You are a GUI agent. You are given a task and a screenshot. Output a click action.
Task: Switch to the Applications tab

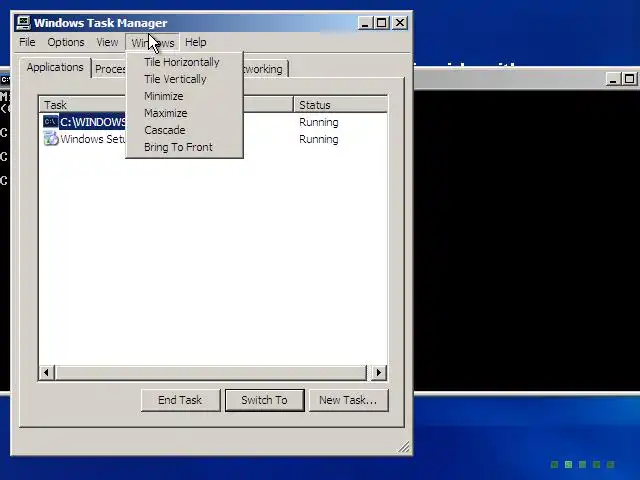pos(55,67)
